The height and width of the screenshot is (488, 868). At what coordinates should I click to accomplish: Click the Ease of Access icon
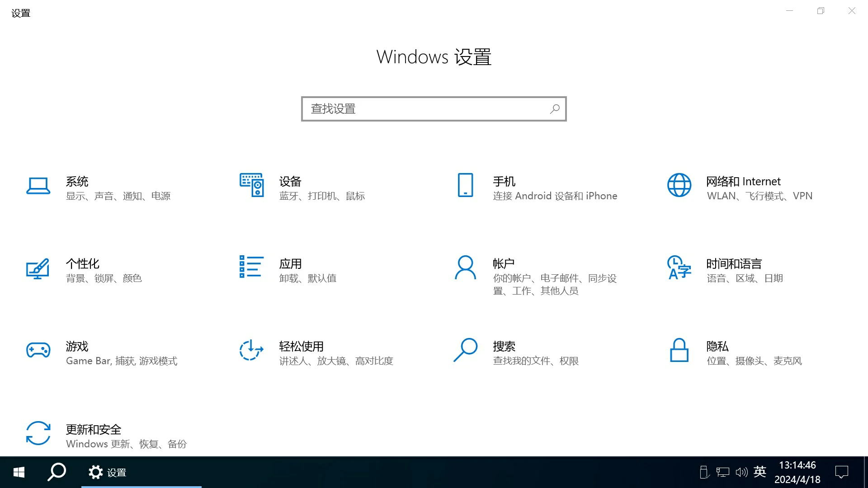[x=252, y=350]
